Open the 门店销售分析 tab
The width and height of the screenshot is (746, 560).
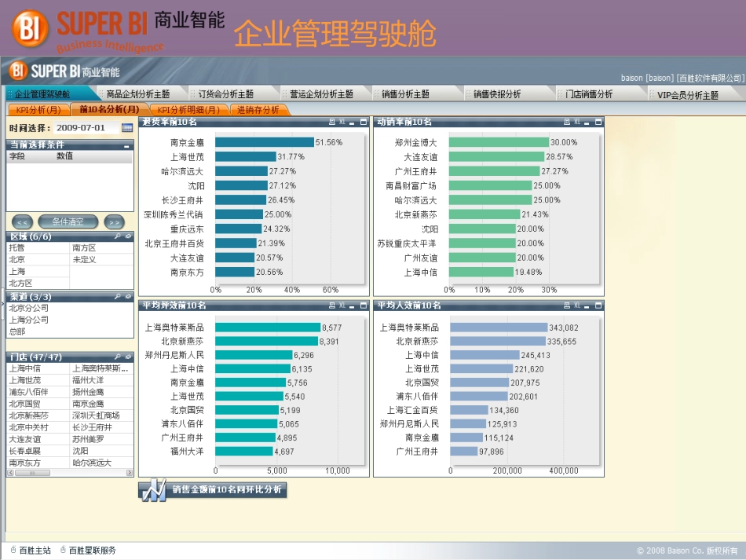[x=589, y=94]
